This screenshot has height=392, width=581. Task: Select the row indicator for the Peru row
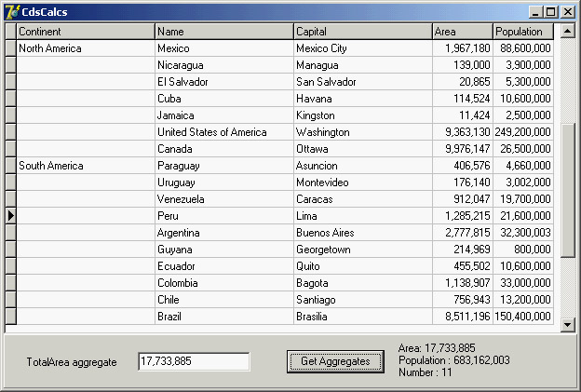(10, 215)
